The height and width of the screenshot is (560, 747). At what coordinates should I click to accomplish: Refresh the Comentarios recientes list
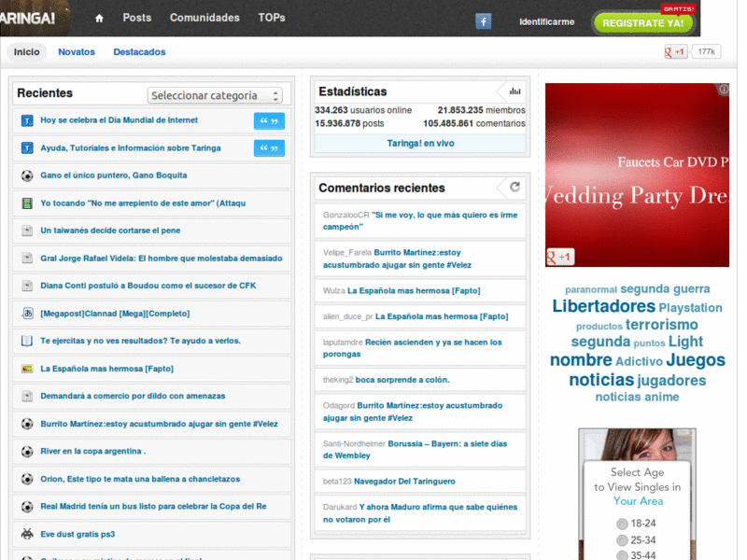click(514, 187)
